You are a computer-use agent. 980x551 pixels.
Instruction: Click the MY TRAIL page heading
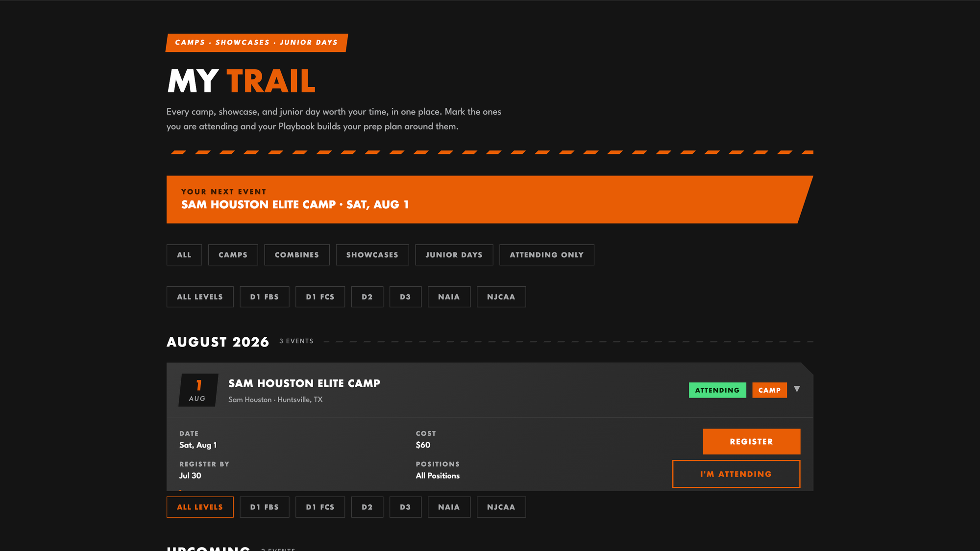point(241,81)
